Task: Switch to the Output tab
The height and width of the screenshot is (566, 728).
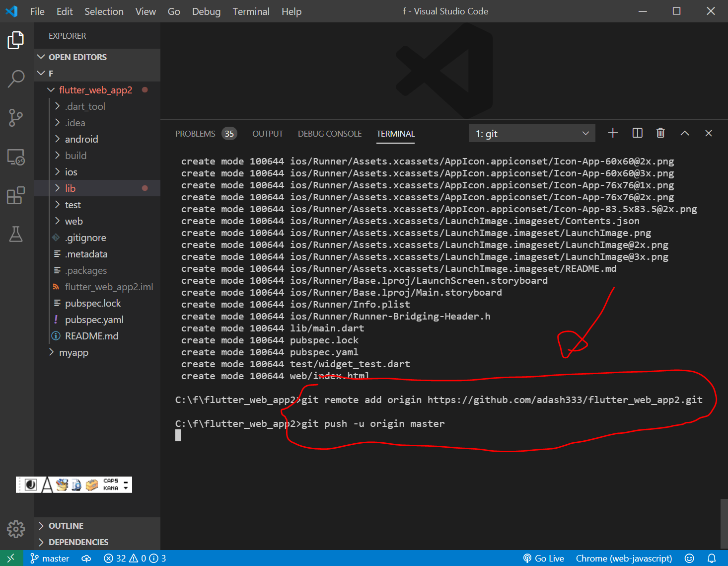Action: 268,134
